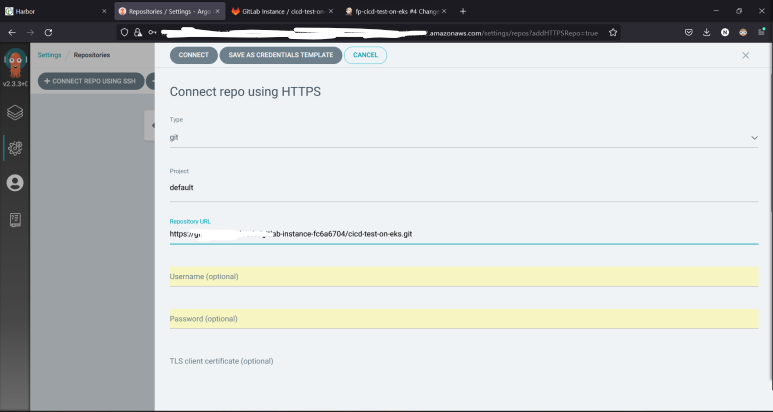Screen dimensions: 773x412
Task: Open the browser downloads icon
Action: click(707, 32)
